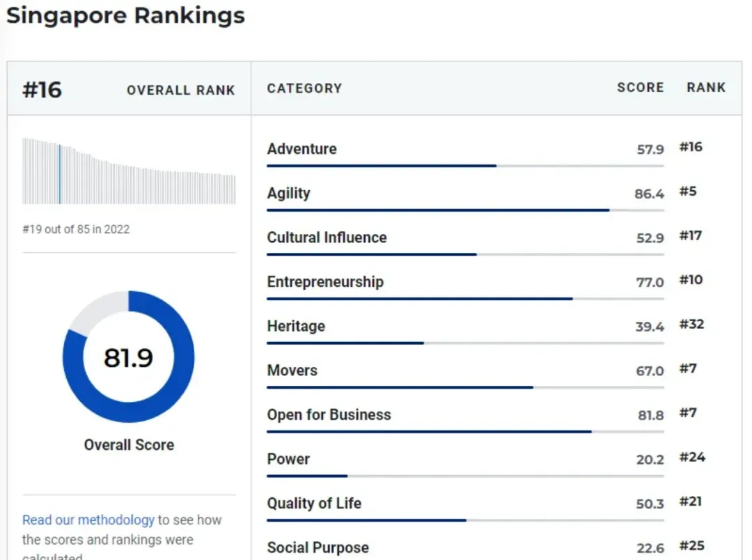Image resolution: width=752 pixels, height=560 pixels.
Task: Open the Open for Business category
Action: tap(329, 414)
